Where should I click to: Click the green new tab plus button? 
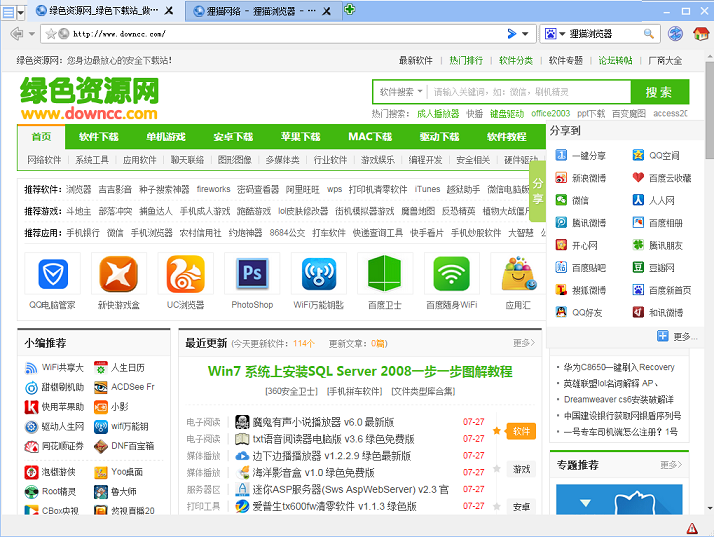coord(350,10)
